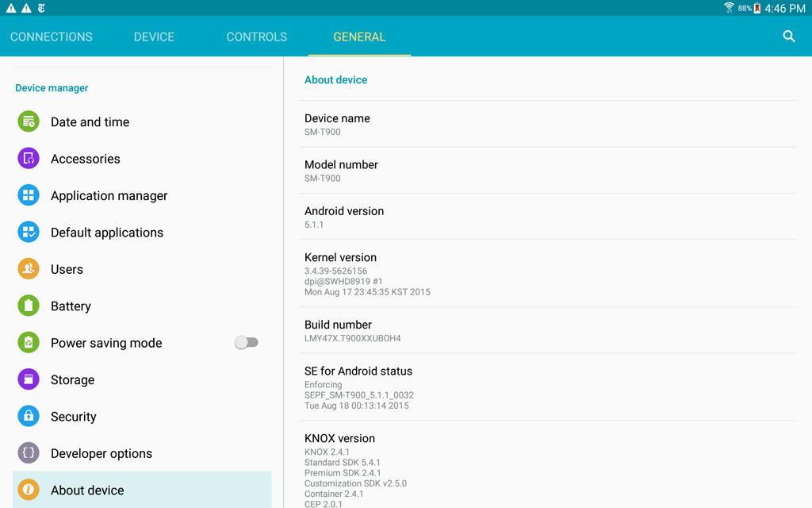Tap the Default applications icon
This screenshot has height=508, width=812.
29,233
